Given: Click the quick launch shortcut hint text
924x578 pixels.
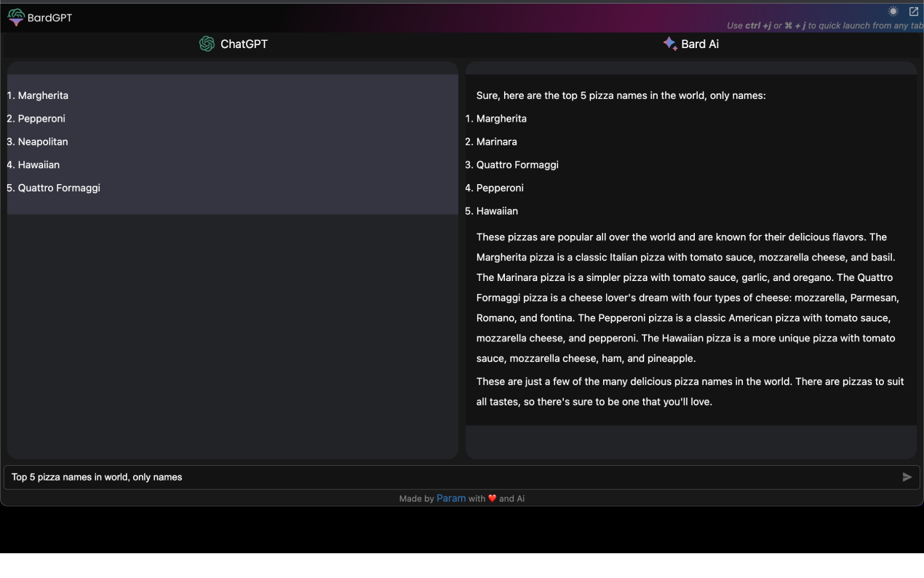Looking at the screenshot, I should click(825, 25).
